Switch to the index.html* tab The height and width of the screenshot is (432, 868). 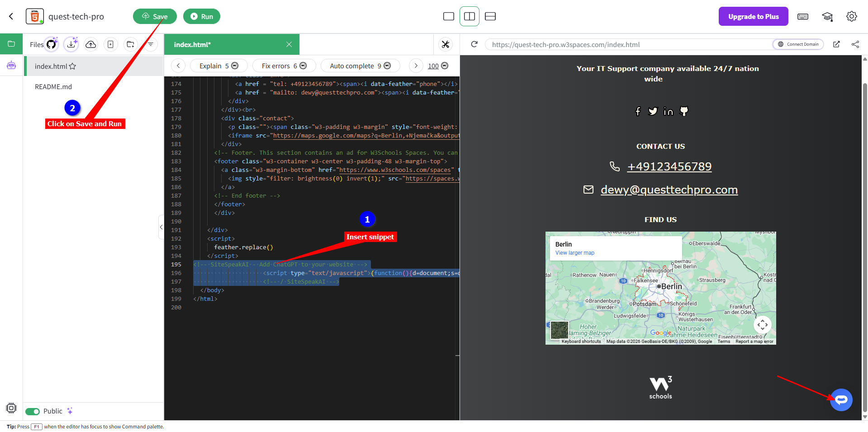[x=232, y=44]
